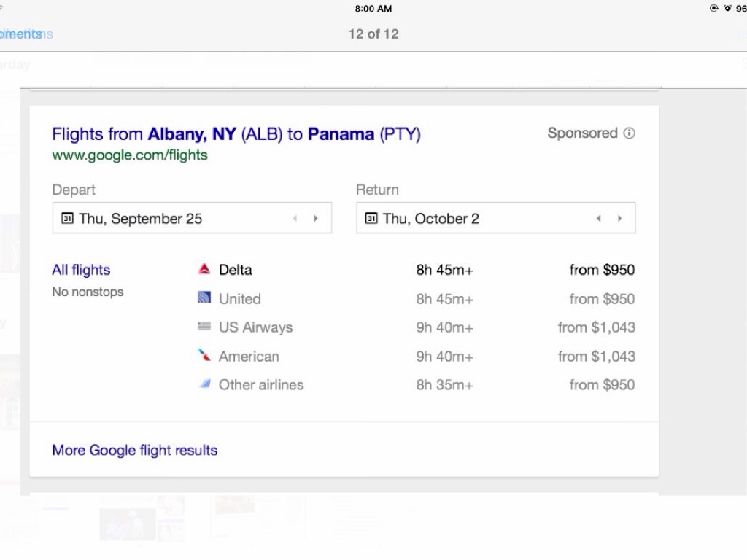This screenshot has height=560, width=747.
Task: Open Flights from Albany to Panama heading
Action: point(236,134)
